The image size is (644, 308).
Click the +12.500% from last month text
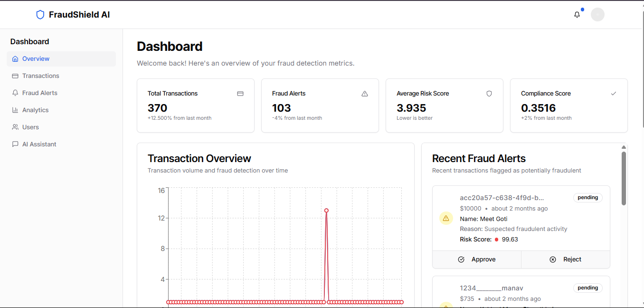180,118
